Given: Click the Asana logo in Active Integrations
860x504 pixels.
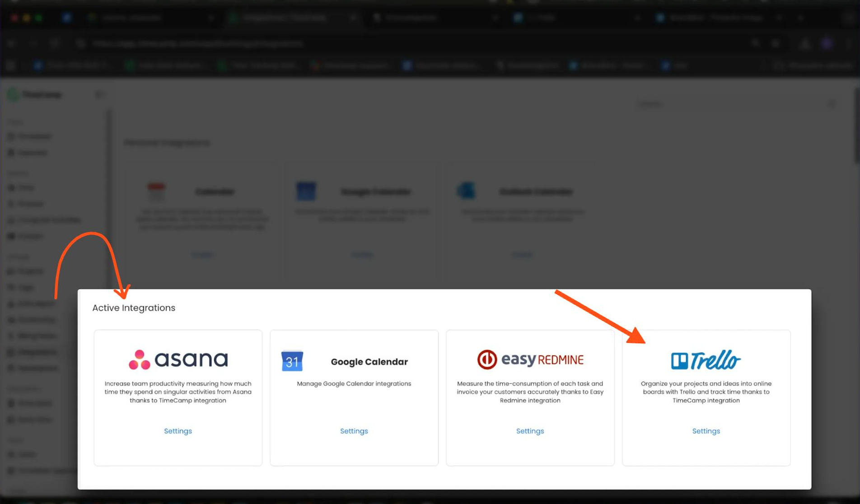Looking at the screenshot, I should [x=178, y=360].
